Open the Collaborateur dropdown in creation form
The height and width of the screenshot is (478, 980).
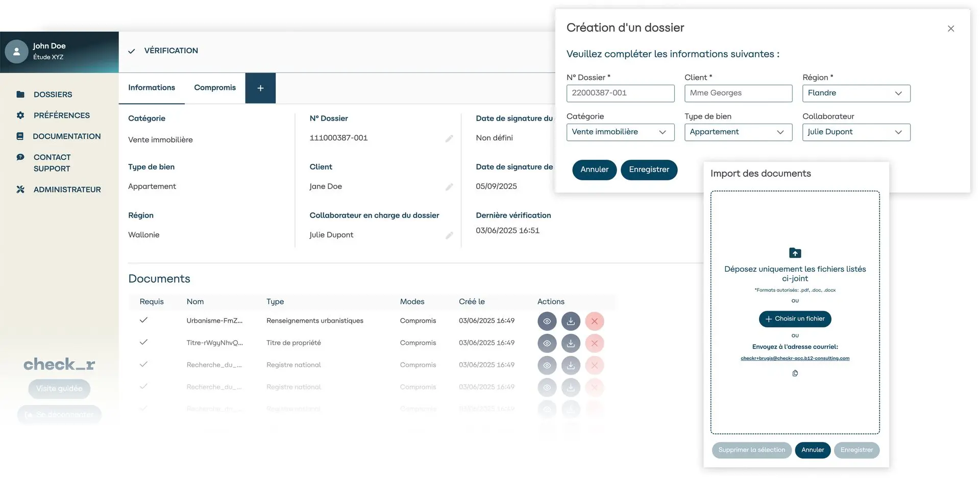(x=856, y=132)
